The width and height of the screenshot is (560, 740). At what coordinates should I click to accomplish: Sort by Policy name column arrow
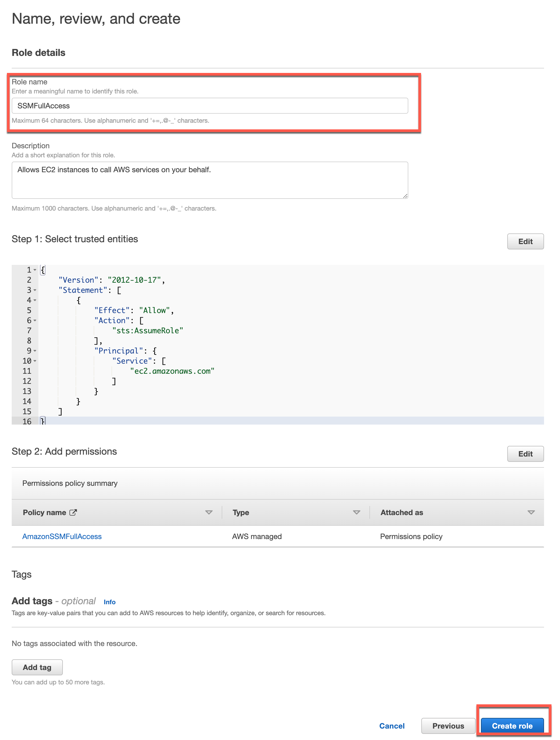pos(209,512)
